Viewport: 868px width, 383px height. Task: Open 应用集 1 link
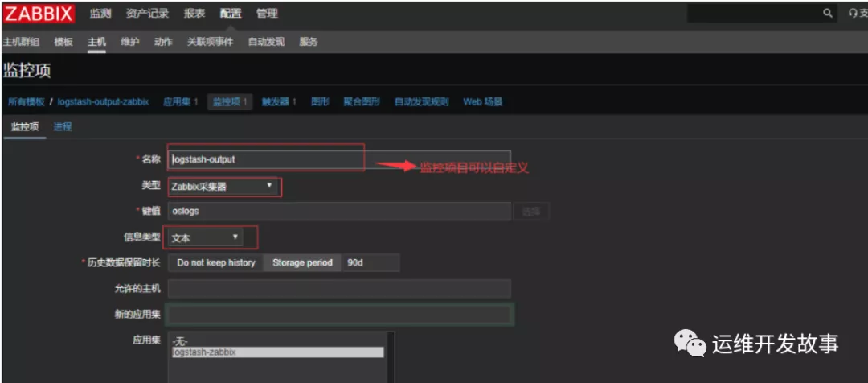pos(181,102)
